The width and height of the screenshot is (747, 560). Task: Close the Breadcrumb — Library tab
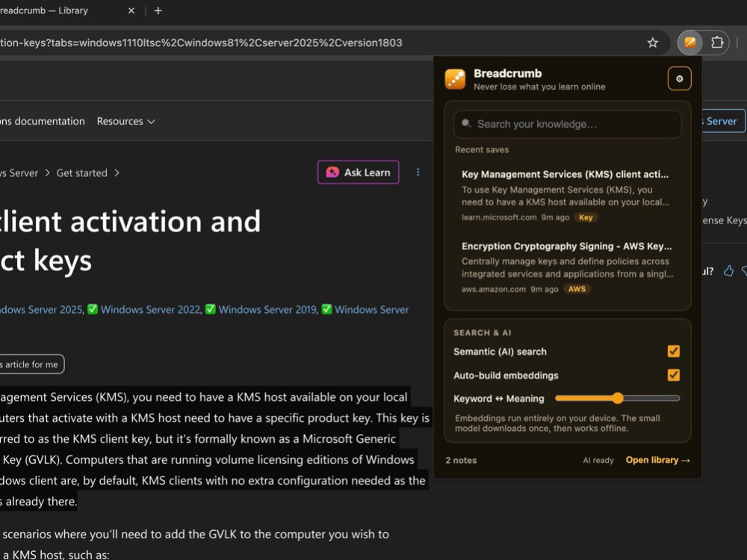point(131,10)
